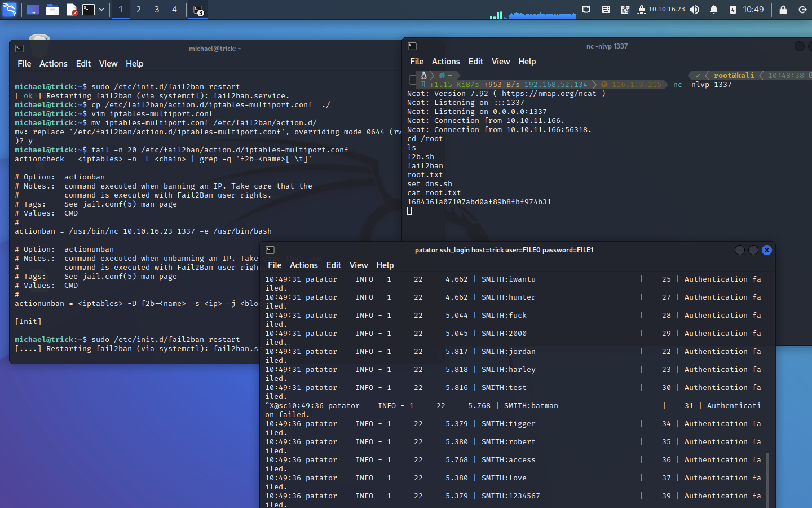
Task: Click the show desktop panel icon
Action: tap(33, 9)
